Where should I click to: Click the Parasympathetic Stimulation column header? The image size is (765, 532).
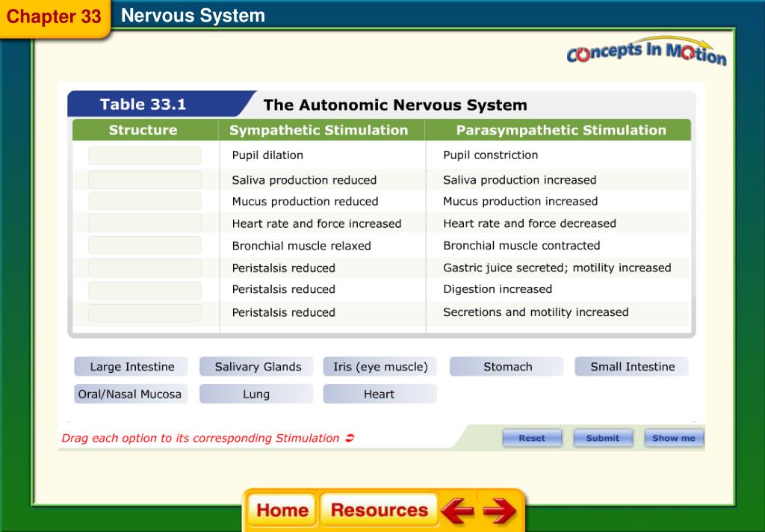pyautogui.click(x=561, y=130)
